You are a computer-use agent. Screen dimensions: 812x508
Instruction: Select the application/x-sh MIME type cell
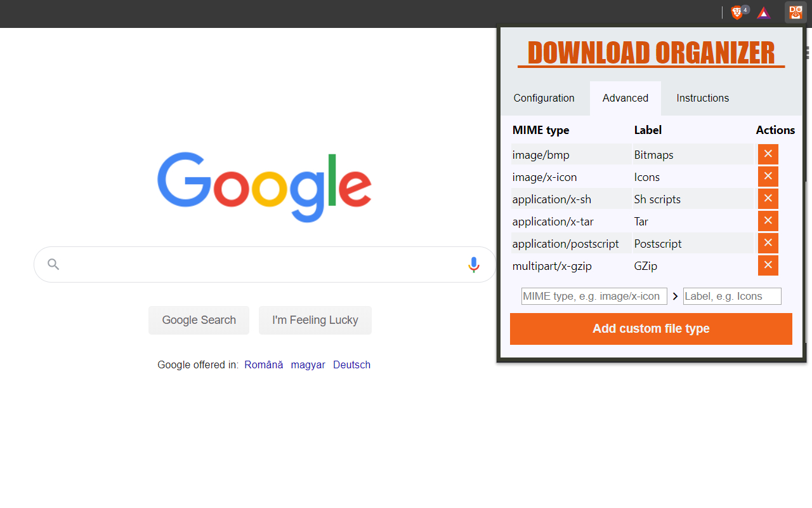[571, 199]
